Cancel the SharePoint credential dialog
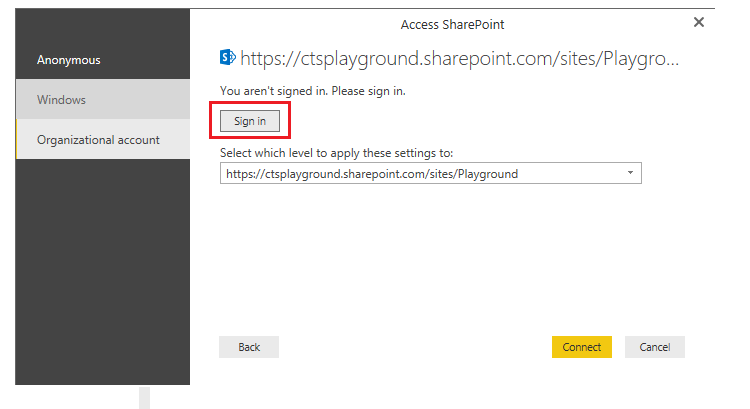Image resolution: width=750 pixels, height=409 pixels. (655, 347)
